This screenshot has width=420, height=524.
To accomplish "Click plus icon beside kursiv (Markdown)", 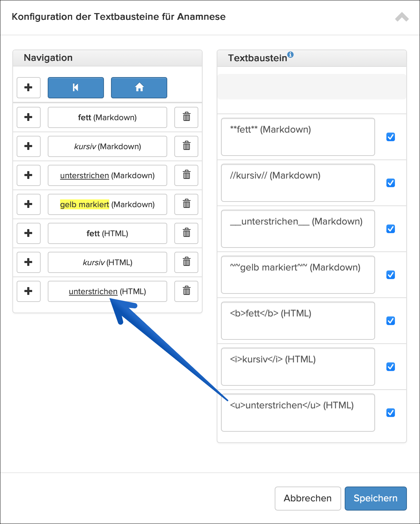I will (x=29, y=146).
